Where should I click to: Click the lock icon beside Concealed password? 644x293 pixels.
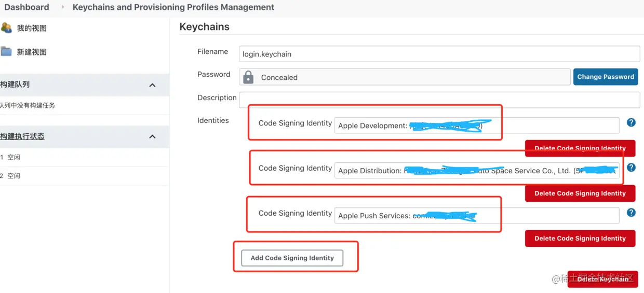[x=248, y=77]
